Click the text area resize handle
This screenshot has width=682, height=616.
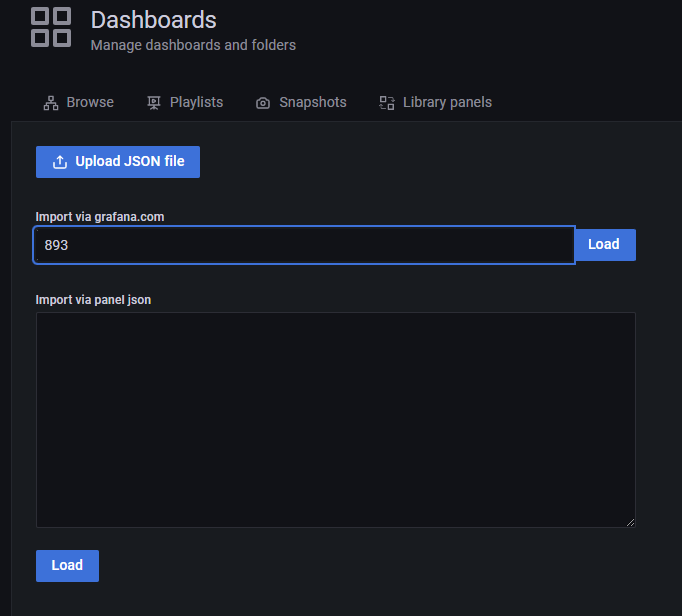point(630,522)
